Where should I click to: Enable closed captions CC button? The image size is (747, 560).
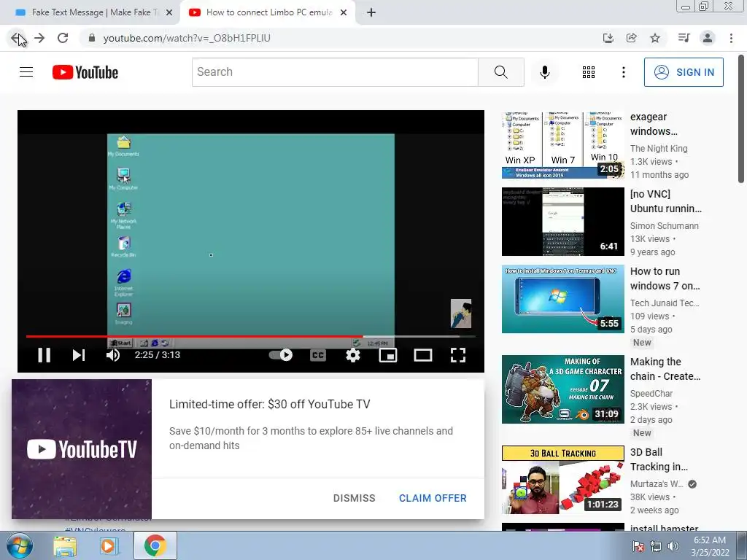(x=318, y=355)
